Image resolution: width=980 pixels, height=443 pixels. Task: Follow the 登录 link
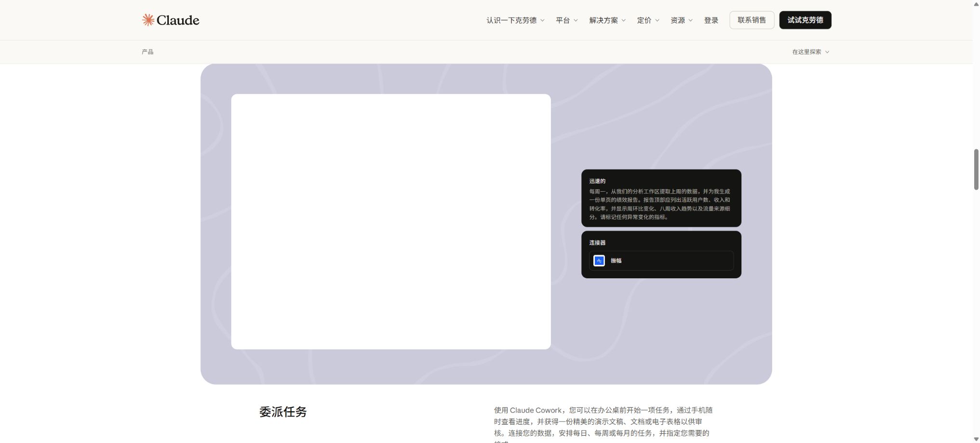(x=711, y=20)
